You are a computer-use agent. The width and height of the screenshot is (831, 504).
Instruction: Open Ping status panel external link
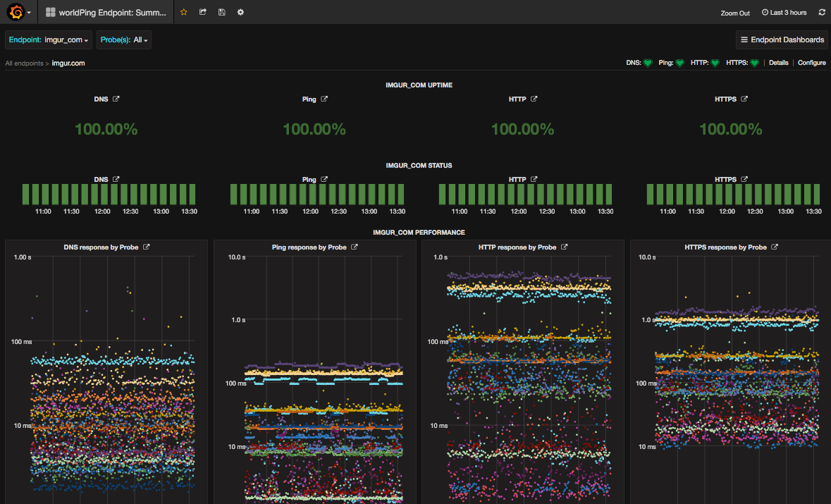324,179
